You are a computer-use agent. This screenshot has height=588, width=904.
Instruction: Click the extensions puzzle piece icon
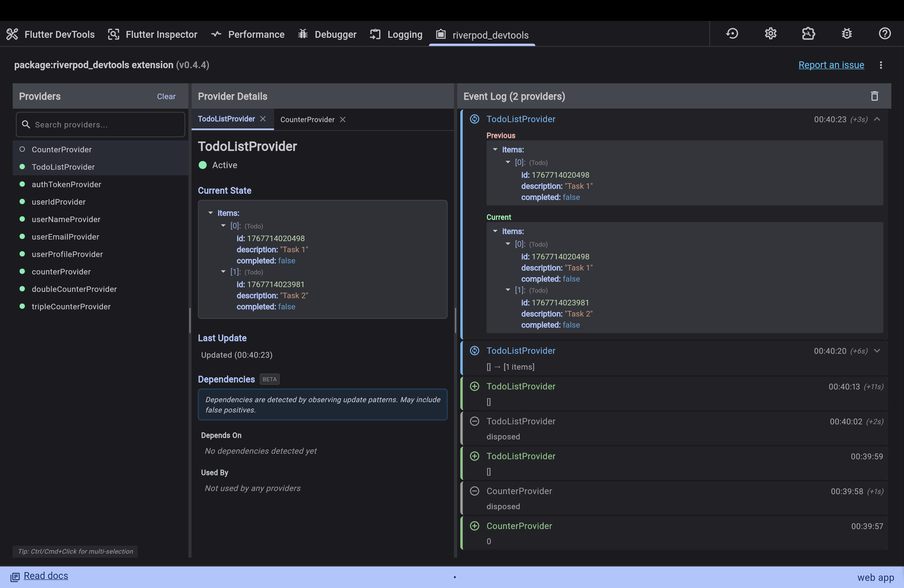point(809,33)
